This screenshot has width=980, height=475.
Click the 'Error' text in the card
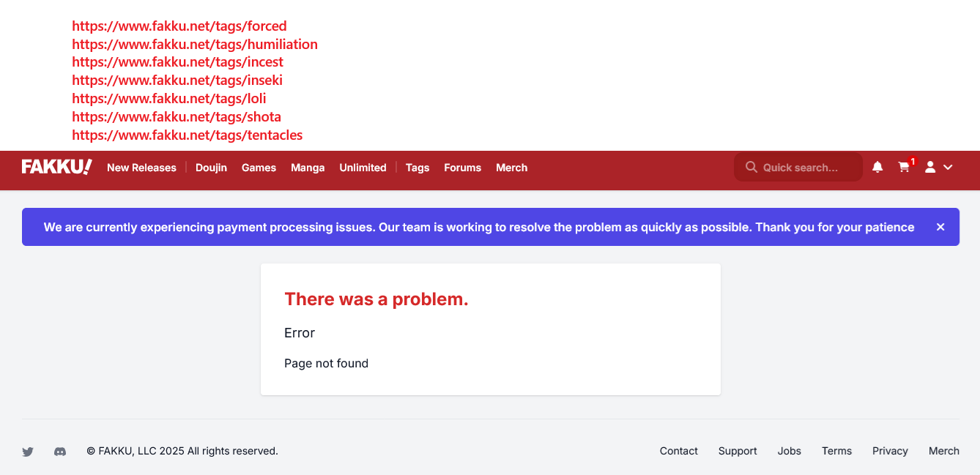coord(300,332)
